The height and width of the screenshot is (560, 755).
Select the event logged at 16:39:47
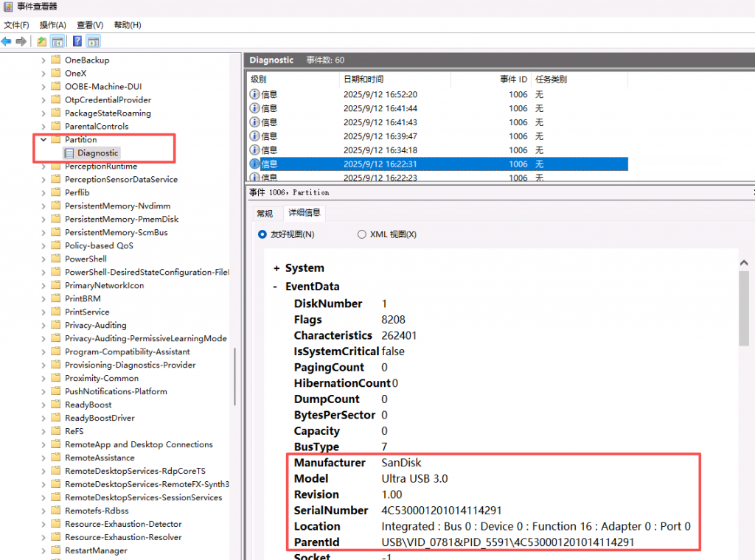click(x=380, y=136)
